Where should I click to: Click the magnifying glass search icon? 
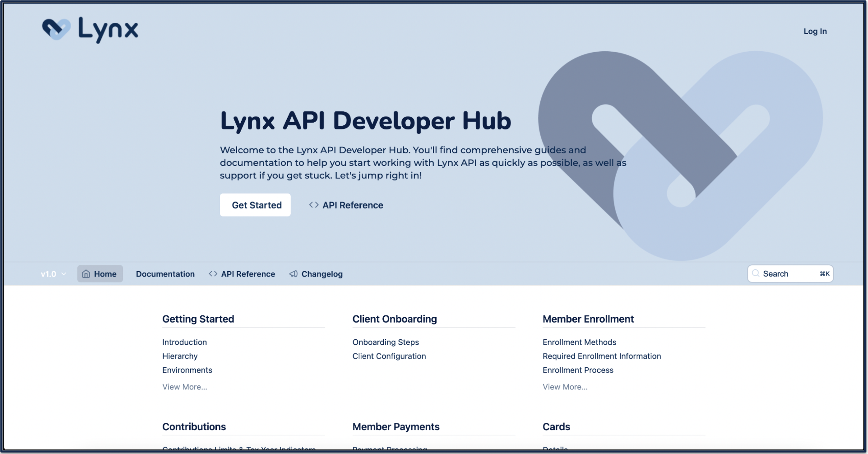(x=755, y=273)
